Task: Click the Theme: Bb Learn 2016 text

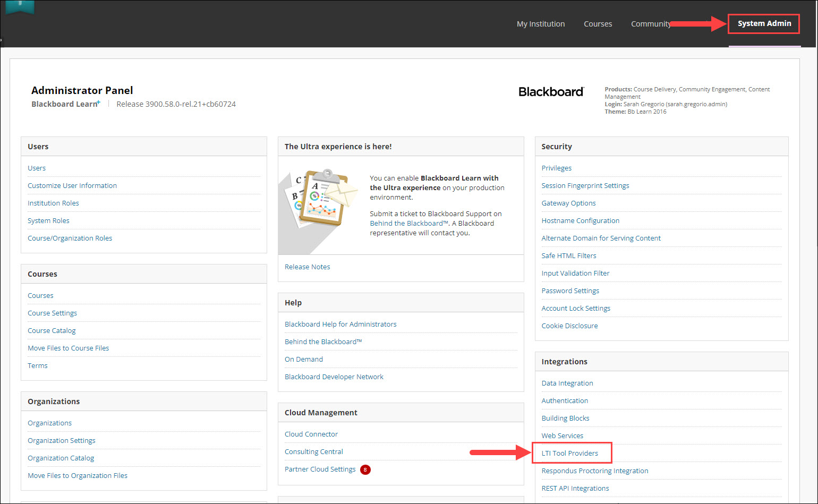Action: coord(635,112)
